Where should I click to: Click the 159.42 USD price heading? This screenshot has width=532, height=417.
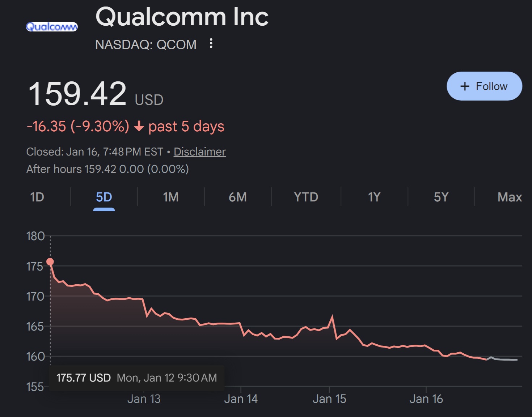pos(77,94)
